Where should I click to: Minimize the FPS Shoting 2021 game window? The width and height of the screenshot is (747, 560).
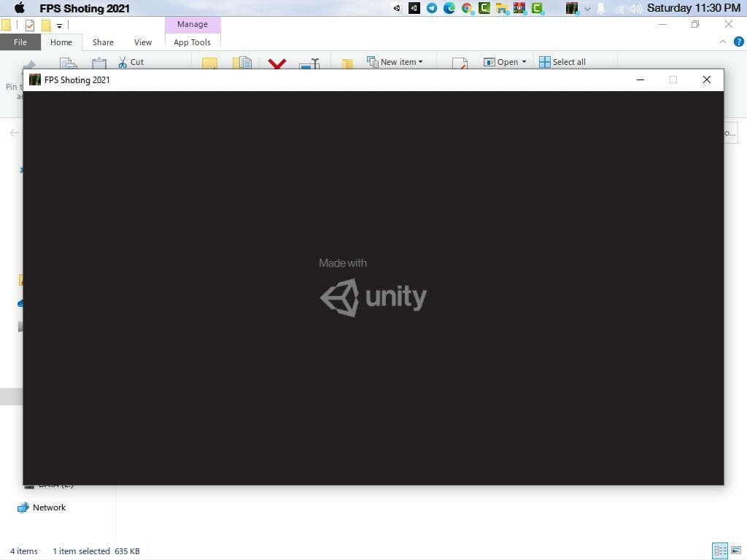640,79
